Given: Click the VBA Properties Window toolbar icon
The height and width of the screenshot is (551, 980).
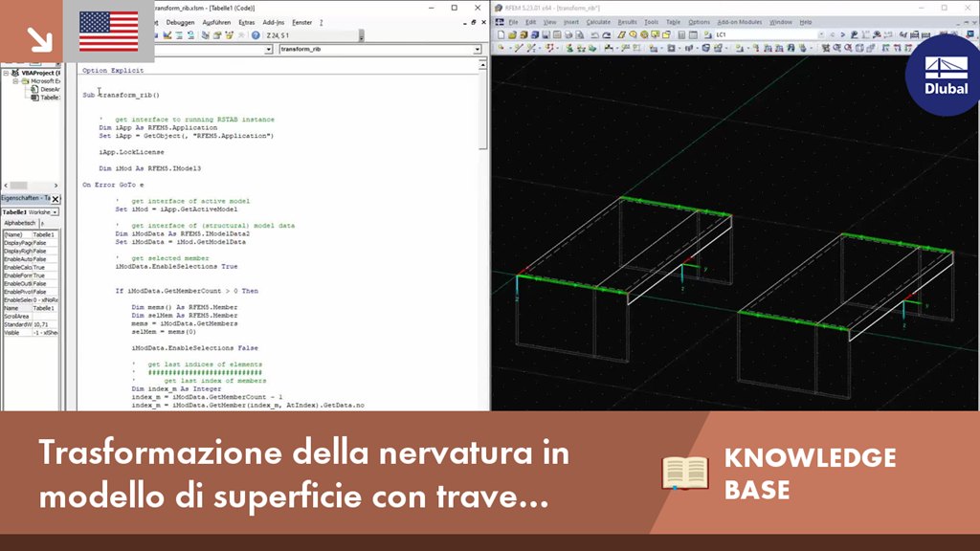Looking at the screenshot, I should (x=217, y=35).
